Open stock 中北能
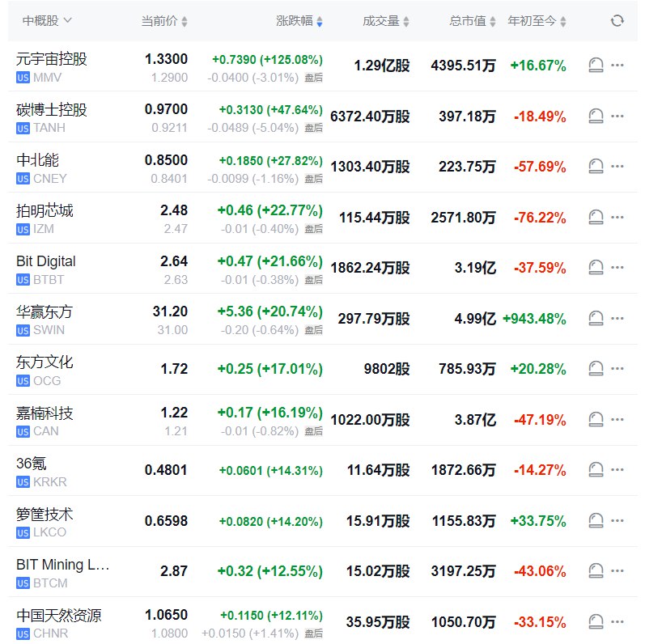 (37, 160)
